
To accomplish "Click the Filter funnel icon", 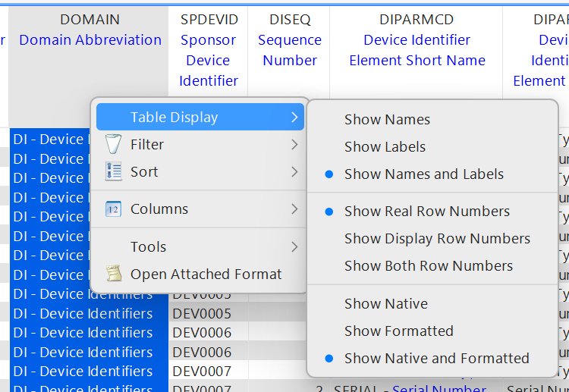I will pos(113,144).
